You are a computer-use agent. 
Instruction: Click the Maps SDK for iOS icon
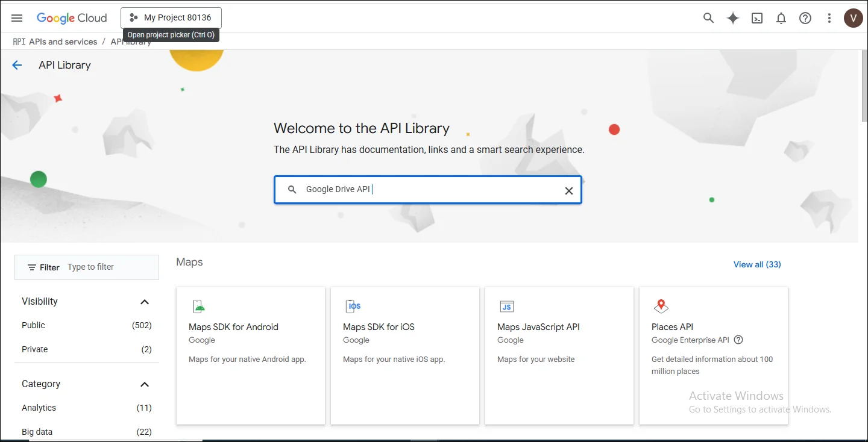coord(353,307)
